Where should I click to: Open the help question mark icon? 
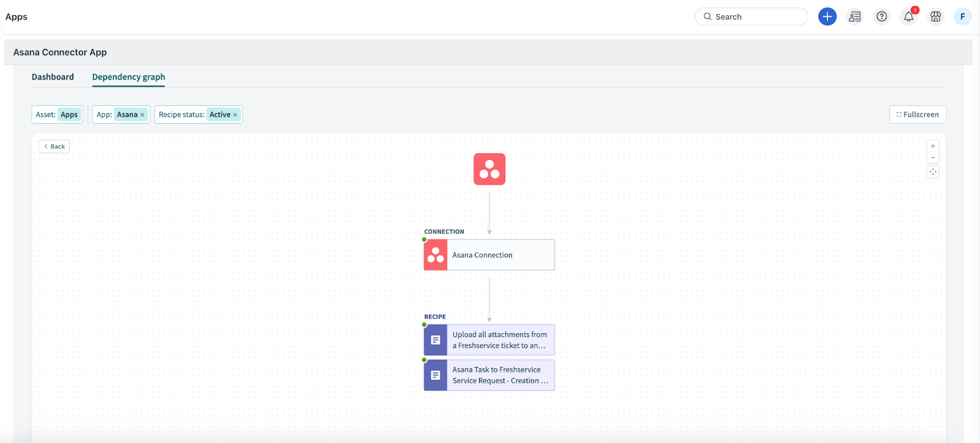881,17
